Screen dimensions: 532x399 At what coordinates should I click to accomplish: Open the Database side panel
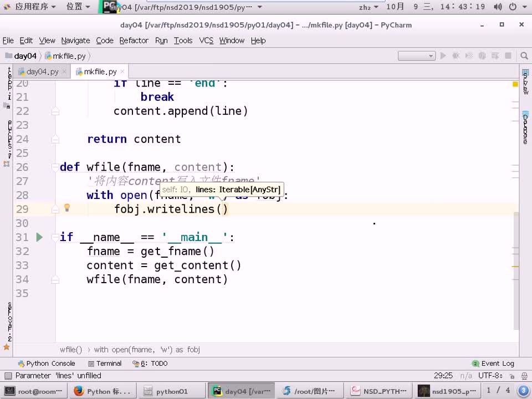[525, 127]
